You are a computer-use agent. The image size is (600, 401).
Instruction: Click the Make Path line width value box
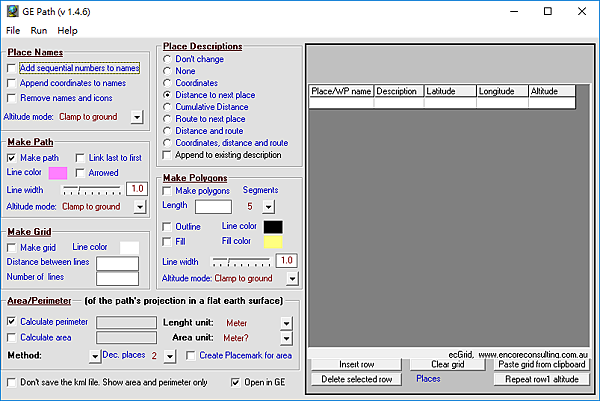point(137,189)
